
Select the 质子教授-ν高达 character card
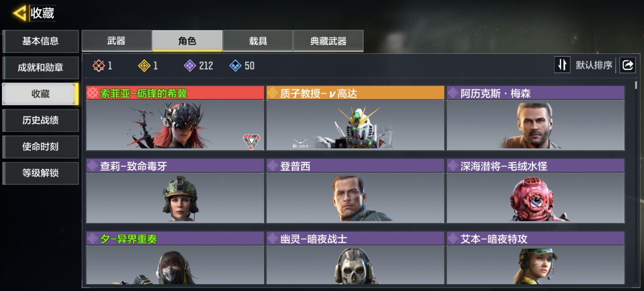point(355,118)
